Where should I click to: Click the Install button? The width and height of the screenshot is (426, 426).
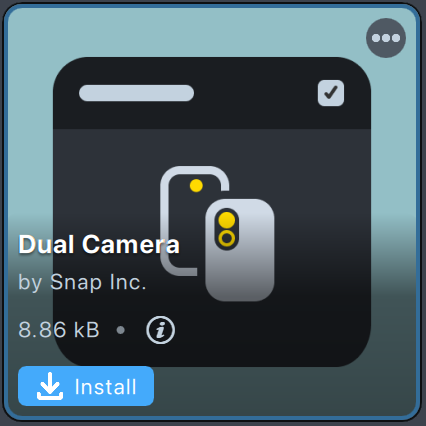coord(86,386)
